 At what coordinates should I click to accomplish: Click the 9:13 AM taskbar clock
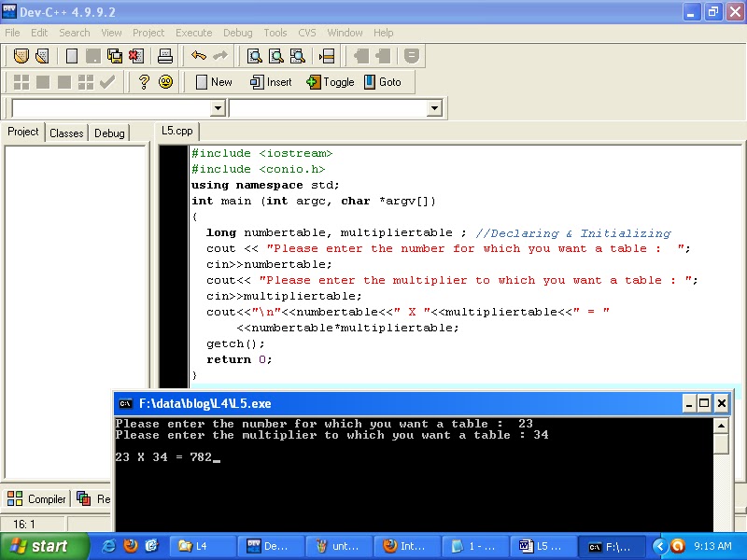(x=712, y=546)
